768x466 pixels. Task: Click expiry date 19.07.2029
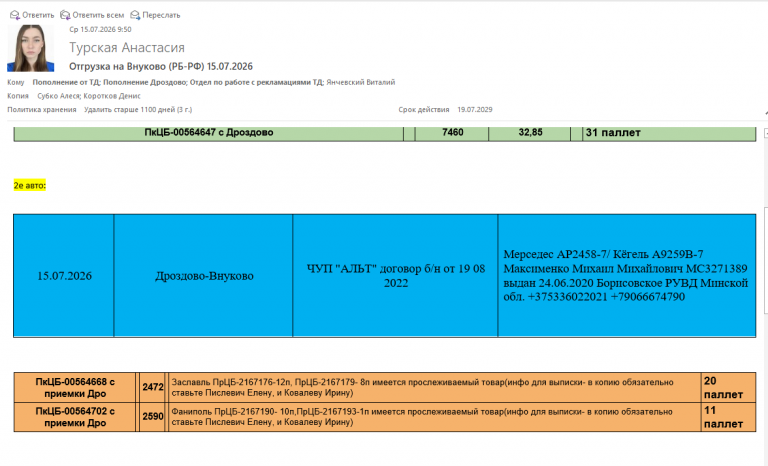(475, 110)
